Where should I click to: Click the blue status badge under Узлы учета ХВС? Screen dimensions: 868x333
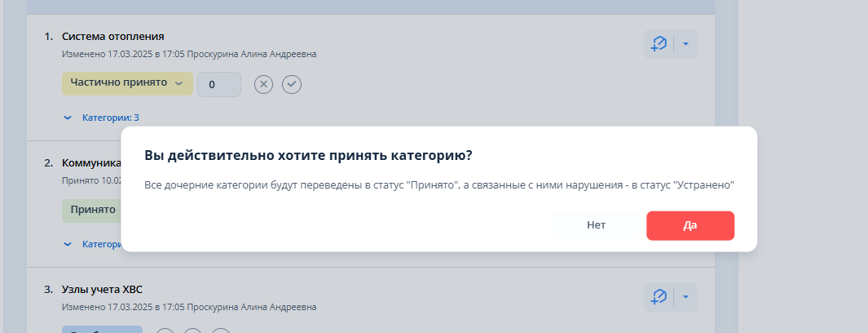tap(102, 330)
